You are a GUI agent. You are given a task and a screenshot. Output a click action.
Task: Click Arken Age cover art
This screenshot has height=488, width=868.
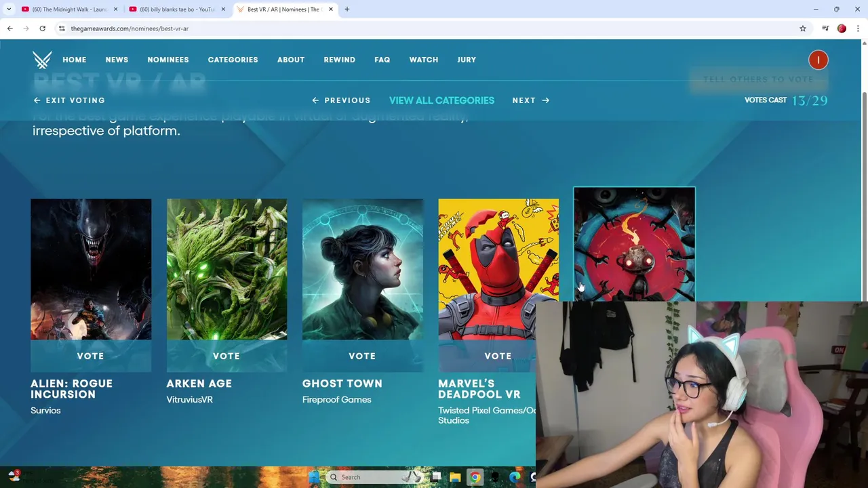226,269
